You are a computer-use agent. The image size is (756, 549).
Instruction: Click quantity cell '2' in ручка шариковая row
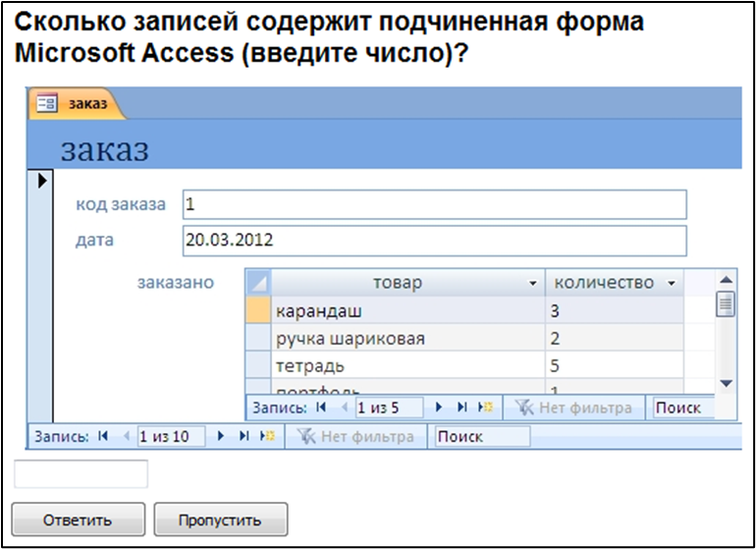pos(615,338)
